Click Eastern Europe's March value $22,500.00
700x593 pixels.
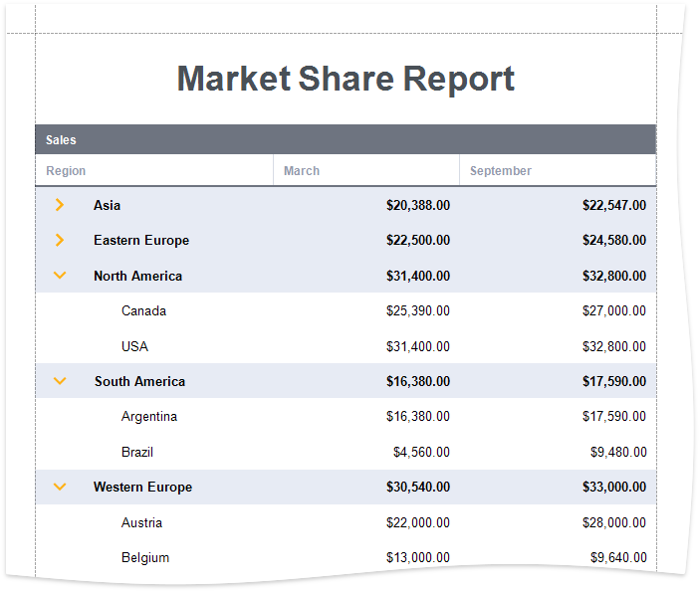click(x=417, y=240)
